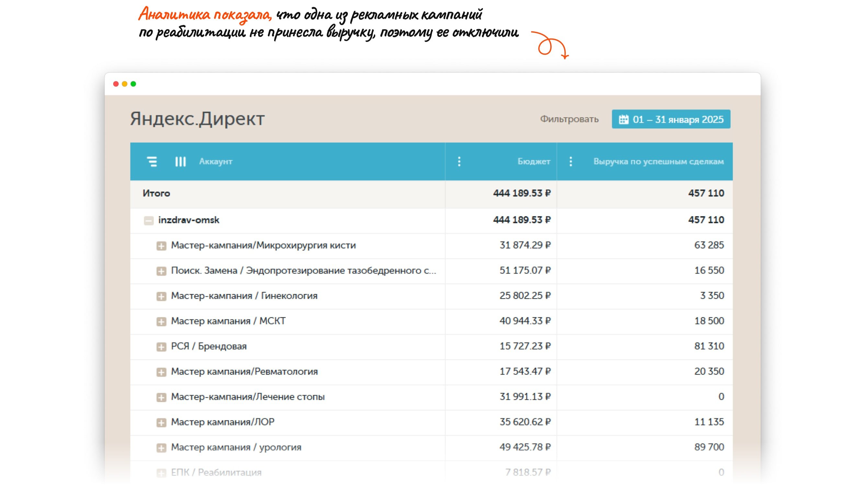This screenshot has width=868, height=485.
Task: Click the Аккаунт column header
Action: (x=216, y=162)
